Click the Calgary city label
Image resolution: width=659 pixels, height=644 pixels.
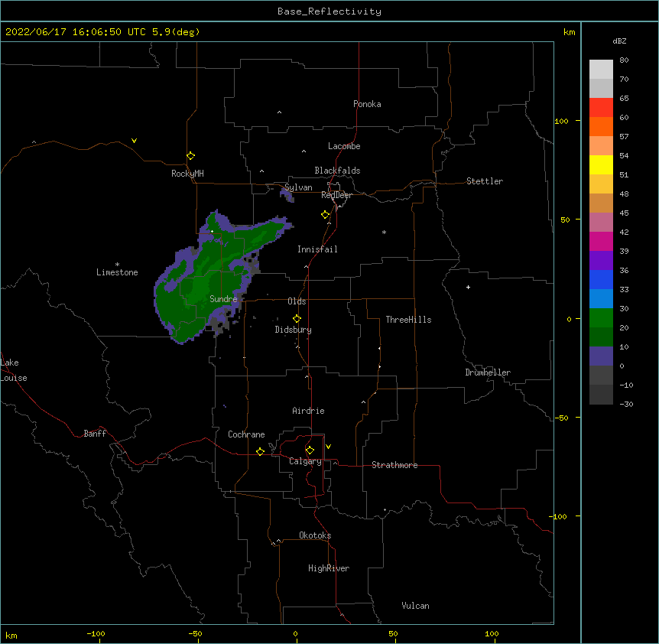(305, 461)
